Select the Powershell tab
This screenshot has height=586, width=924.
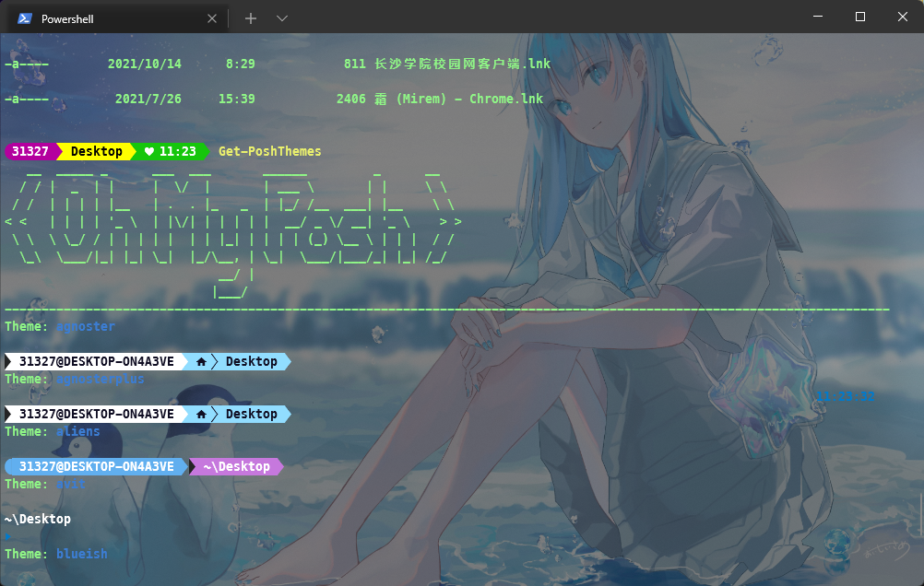tap(117, 18)
